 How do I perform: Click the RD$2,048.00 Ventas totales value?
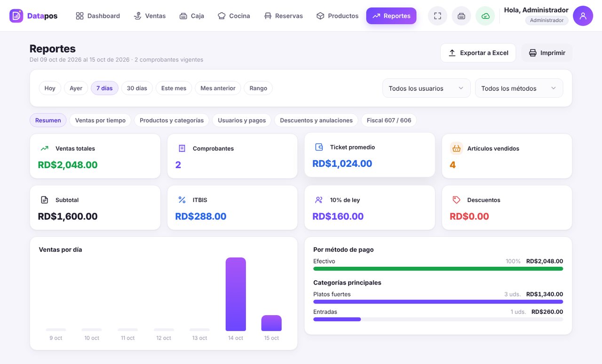[x=68, y=165]
